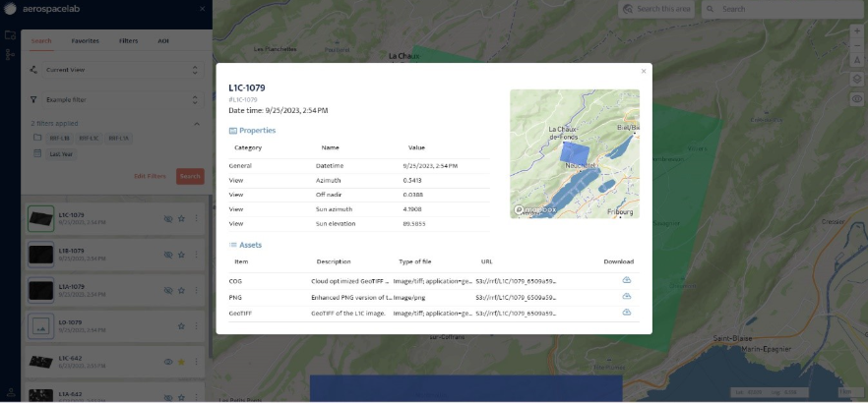Screen dimensions: 868x404
Task: Download the PNG asset file
Action: pos(626,296)
